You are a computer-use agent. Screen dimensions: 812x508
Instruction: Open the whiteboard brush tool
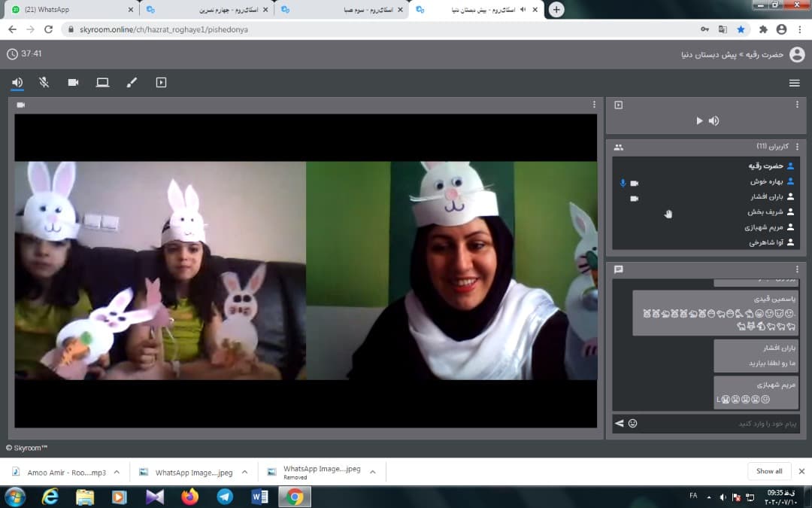[x=132, y=83]
